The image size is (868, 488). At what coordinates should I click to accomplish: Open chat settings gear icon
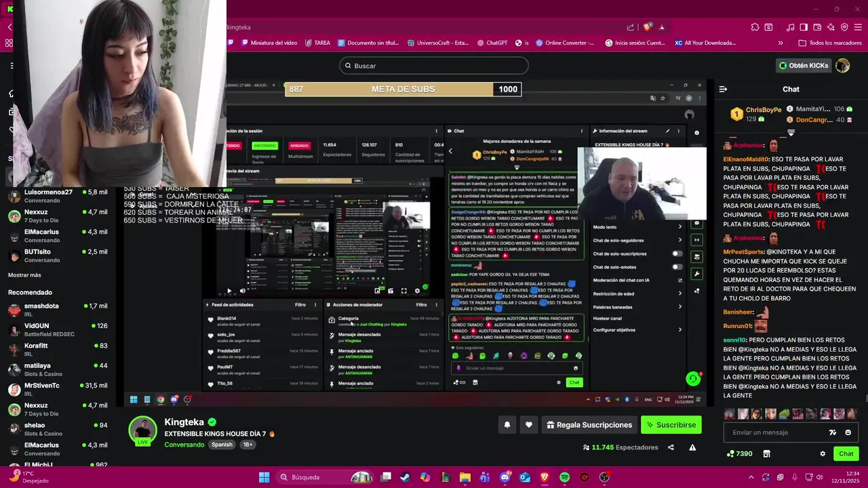(x=823, y=453)
